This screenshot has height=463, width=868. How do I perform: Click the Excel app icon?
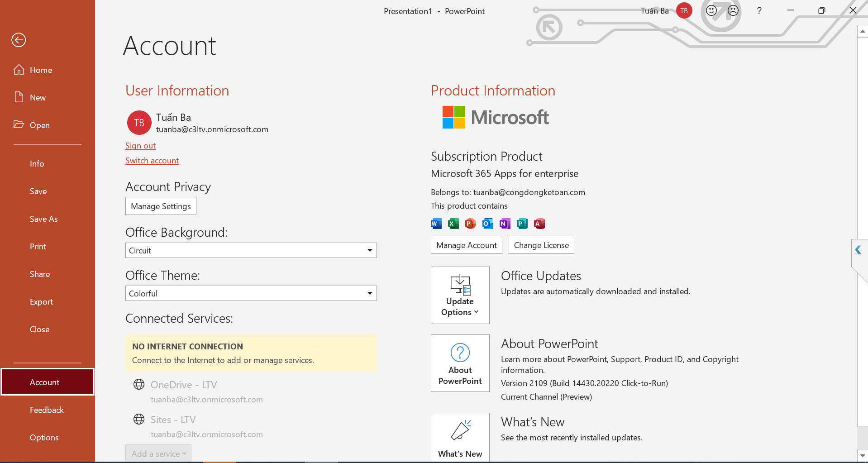pos(453,224)
